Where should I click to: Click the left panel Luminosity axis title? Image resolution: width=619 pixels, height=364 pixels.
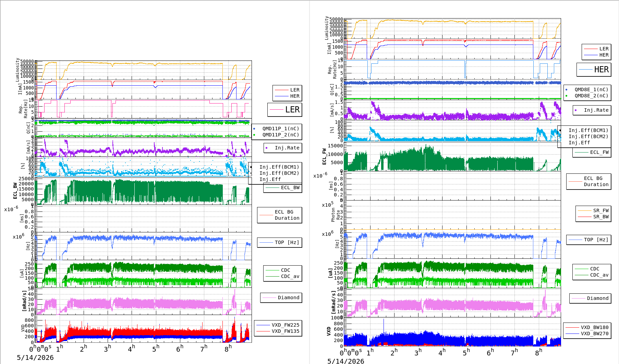click(17, 70)
